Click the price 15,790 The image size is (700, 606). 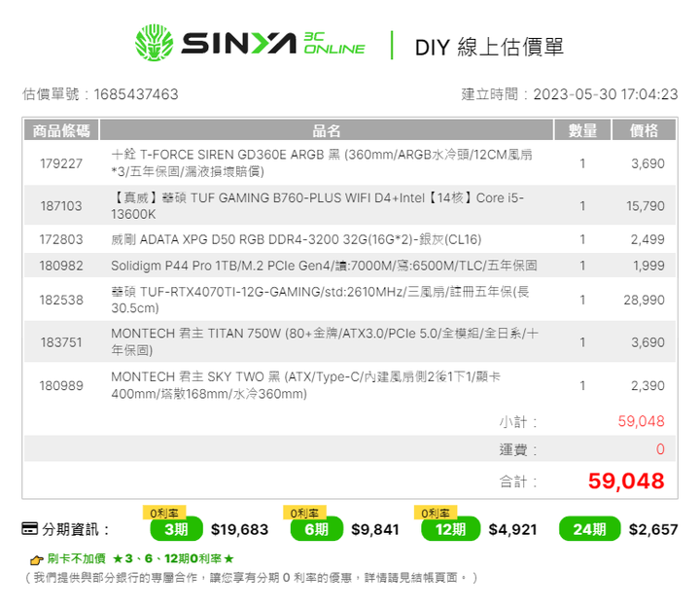click(646, 206)
